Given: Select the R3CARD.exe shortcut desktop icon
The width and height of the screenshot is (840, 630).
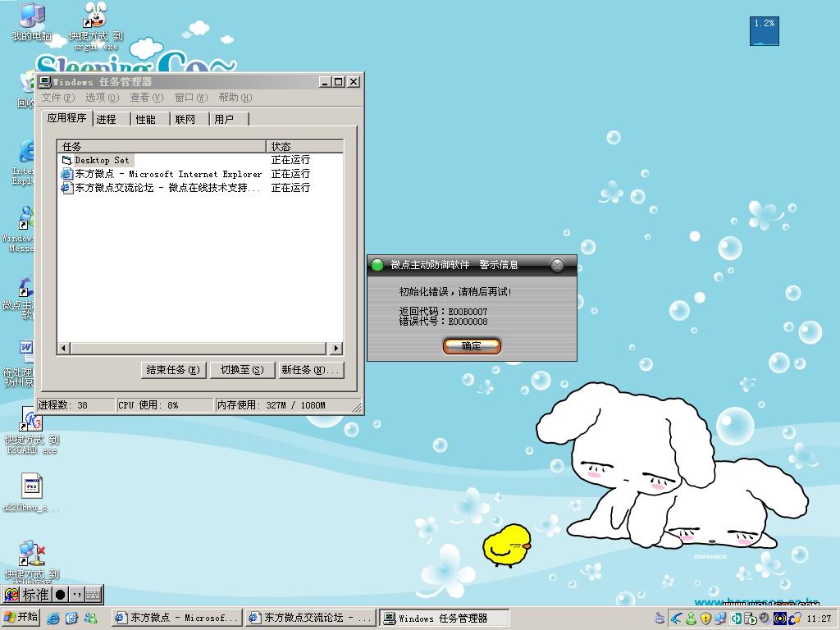Looking at the screenshot, I should [x=32, y=430].
